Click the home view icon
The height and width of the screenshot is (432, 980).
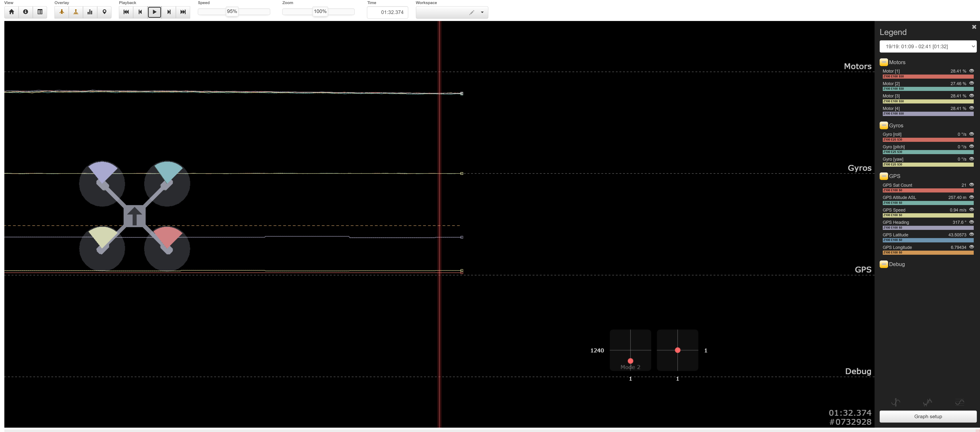[11, 12]
